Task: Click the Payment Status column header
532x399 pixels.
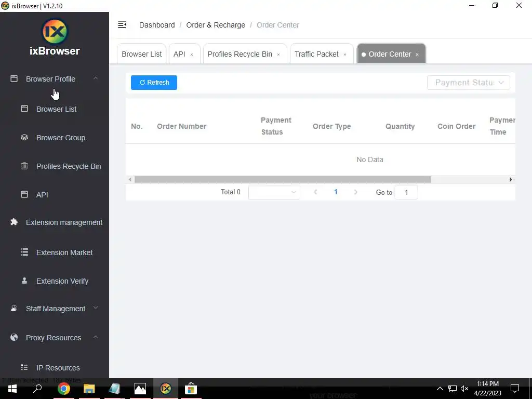Action: pyautogui.click(x=276, y=126)
